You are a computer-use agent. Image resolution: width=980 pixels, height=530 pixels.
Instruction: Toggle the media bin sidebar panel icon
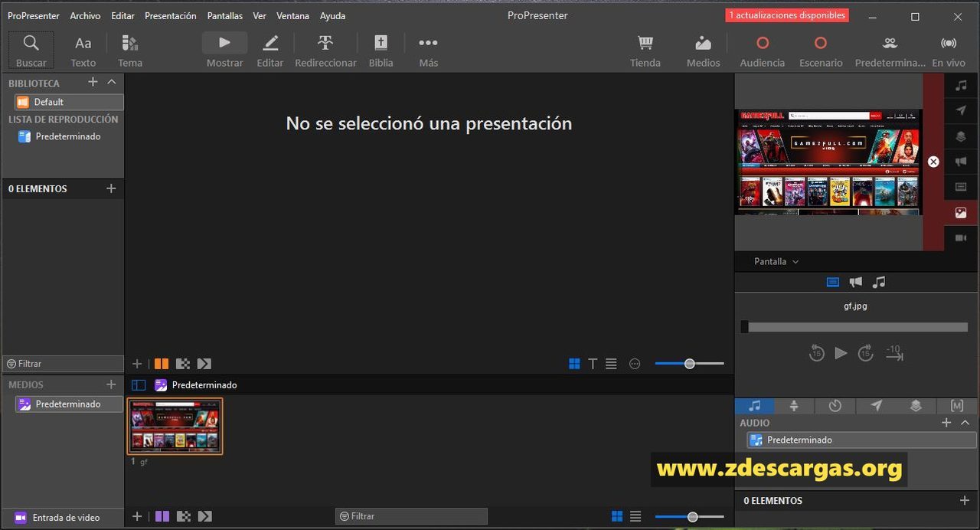[139, 385]
